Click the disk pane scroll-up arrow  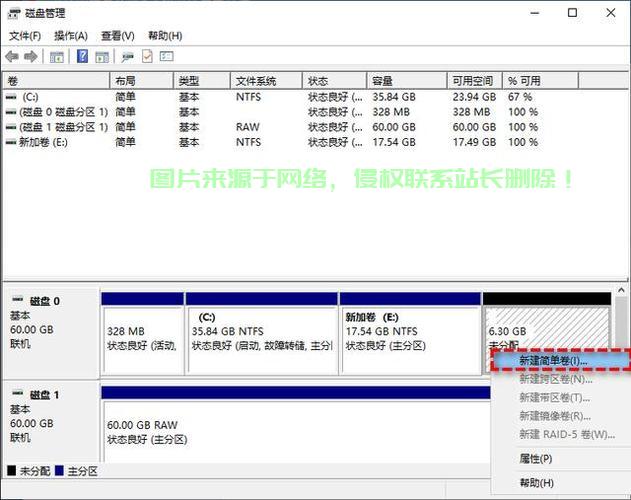(621, 290)
